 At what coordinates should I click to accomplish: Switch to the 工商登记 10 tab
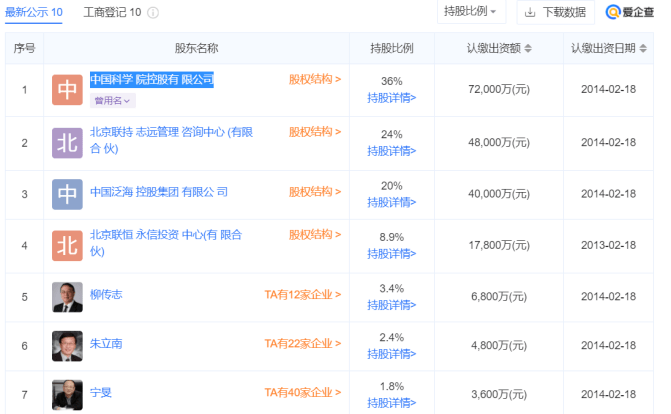click(x=112, y=12)
